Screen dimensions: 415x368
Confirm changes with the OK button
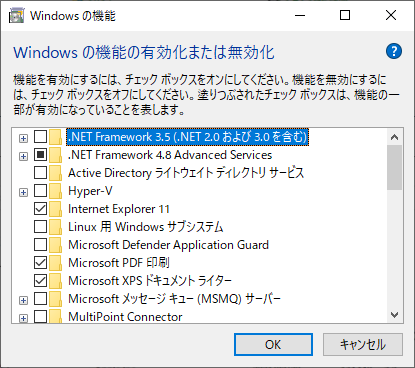273,344
